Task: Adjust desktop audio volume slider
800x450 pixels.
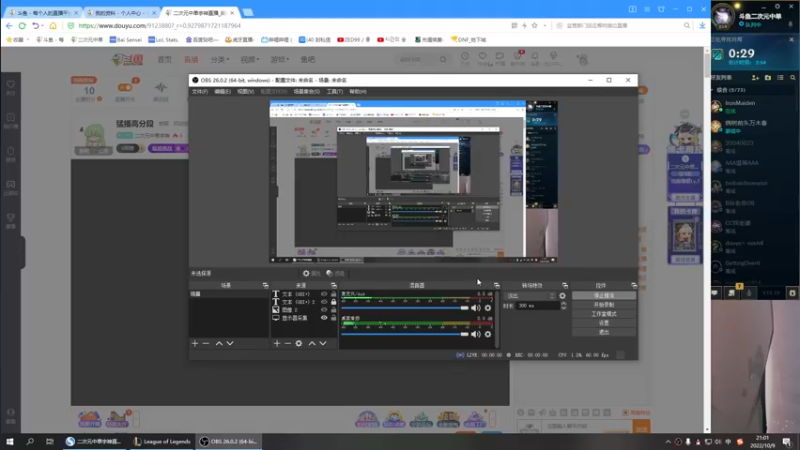Action: pos(405,334)
